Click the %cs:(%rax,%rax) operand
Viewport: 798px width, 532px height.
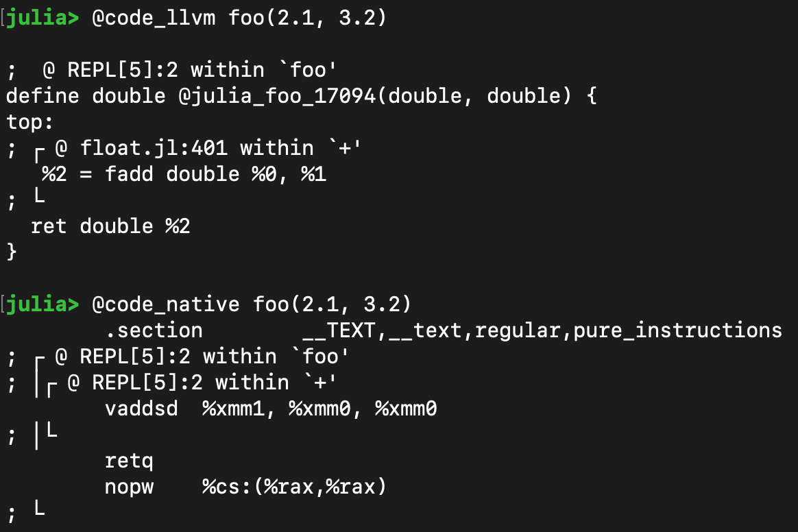click(294, 487)
